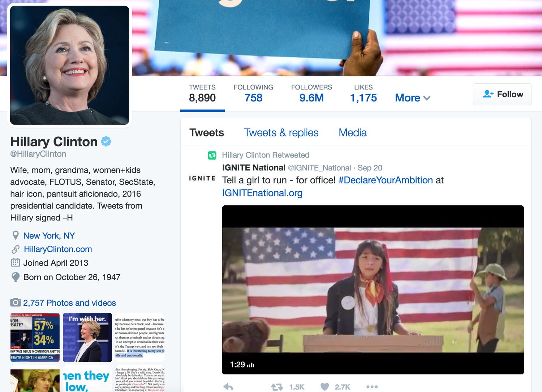Open the 57% vs 34% debate poll thumbnail

pos(35,337)
